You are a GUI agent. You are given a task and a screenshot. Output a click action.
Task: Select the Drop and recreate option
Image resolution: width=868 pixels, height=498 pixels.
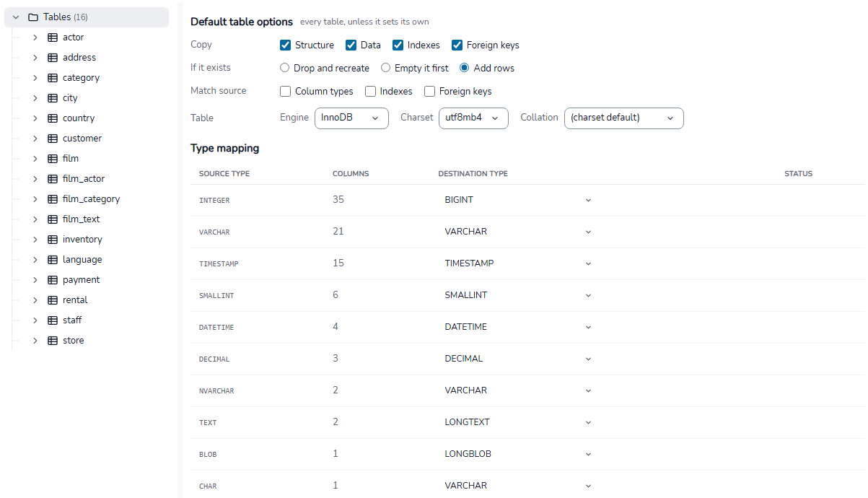tap(284, 68)
